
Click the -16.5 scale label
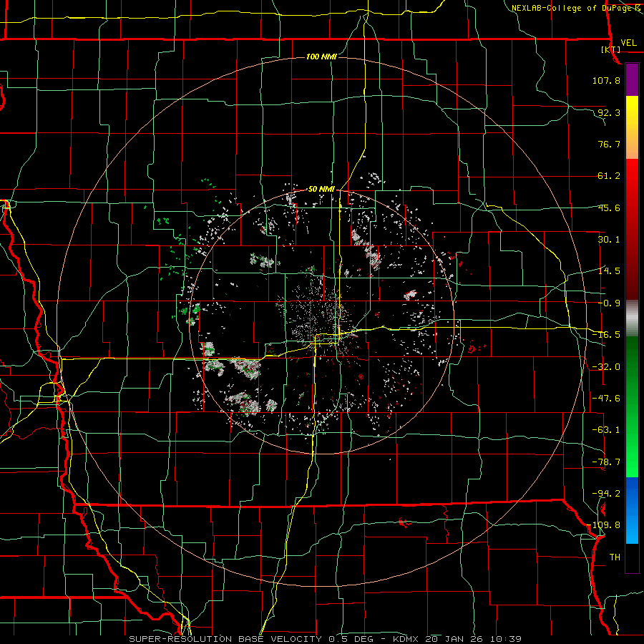click(606, 335)
